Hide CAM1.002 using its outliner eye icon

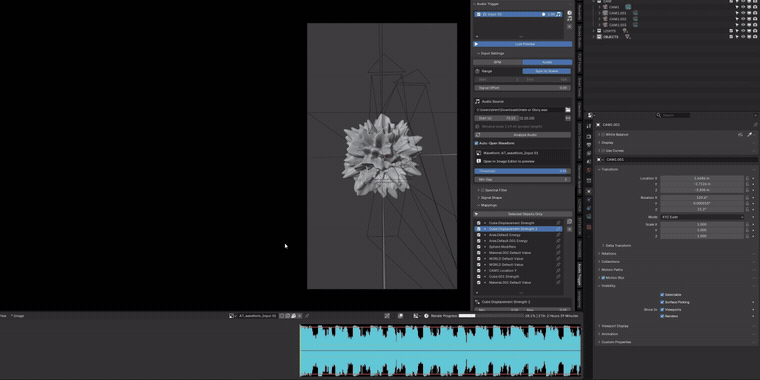point(743,19)
